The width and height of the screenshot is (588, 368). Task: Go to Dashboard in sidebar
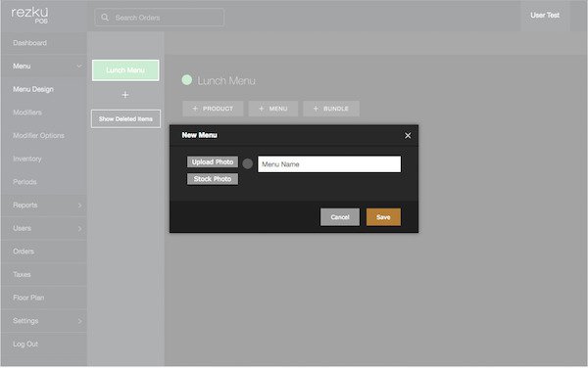[x=44, y=43]
